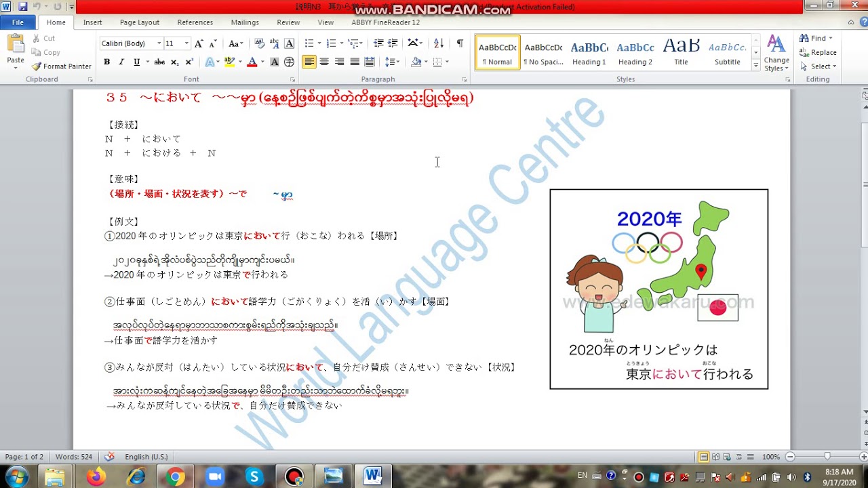Click the Decrease Indent icon

click(378, 43)
